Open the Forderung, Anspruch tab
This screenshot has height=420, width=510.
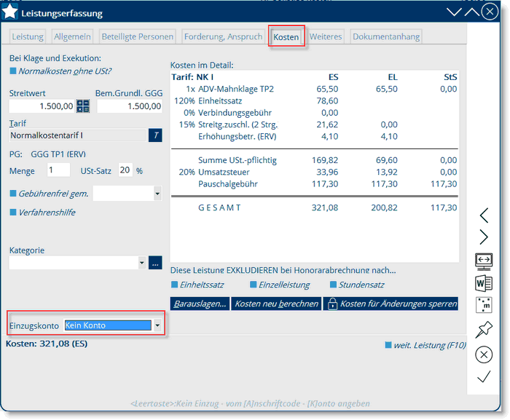[223, 36]
